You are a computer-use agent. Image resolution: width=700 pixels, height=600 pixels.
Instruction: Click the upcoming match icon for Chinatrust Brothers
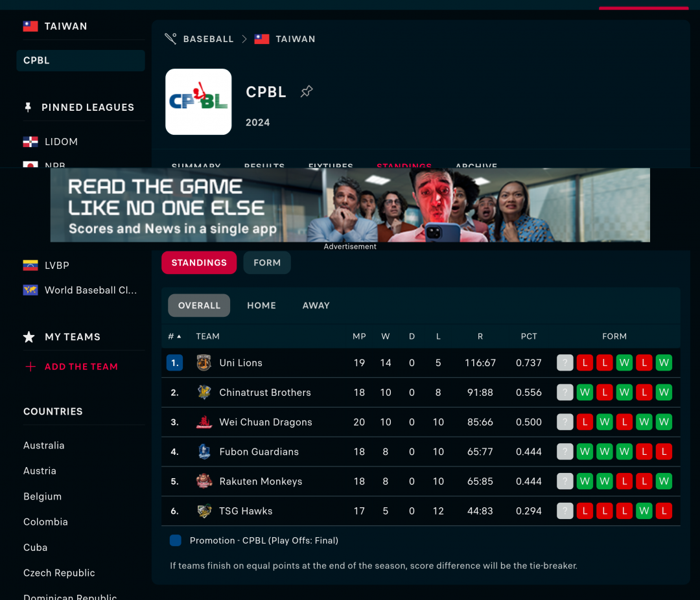[565, 393]
